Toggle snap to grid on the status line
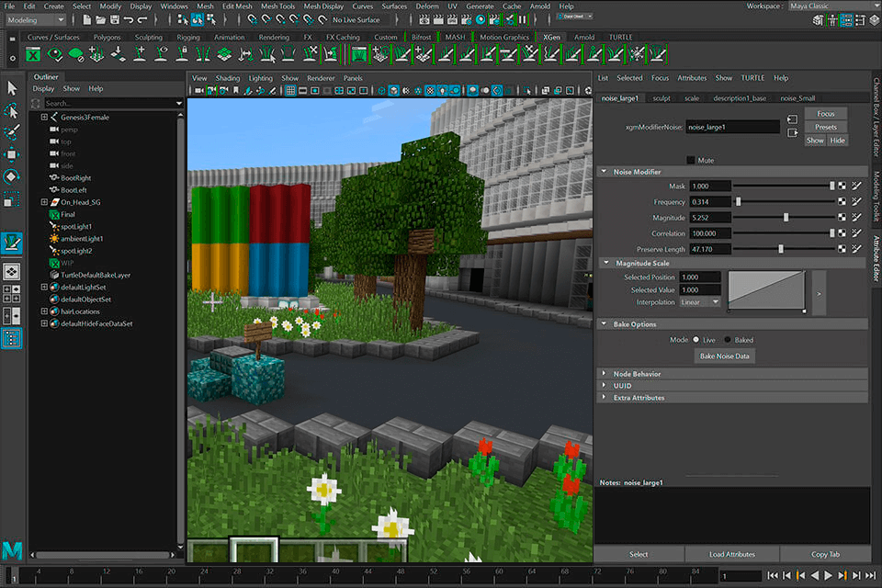882x588 pixels. coord(251,18)
